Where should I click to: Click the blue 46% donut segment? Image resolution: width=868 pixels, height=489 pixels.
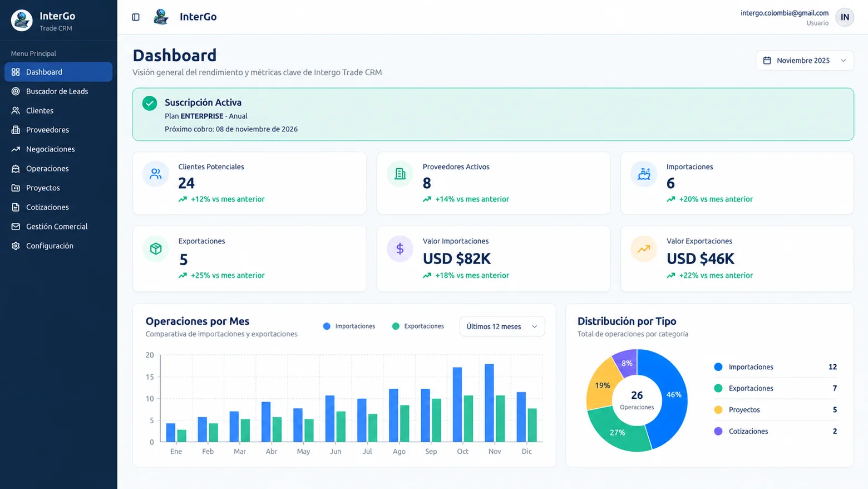pyautogui.click(x=674, y=394)
